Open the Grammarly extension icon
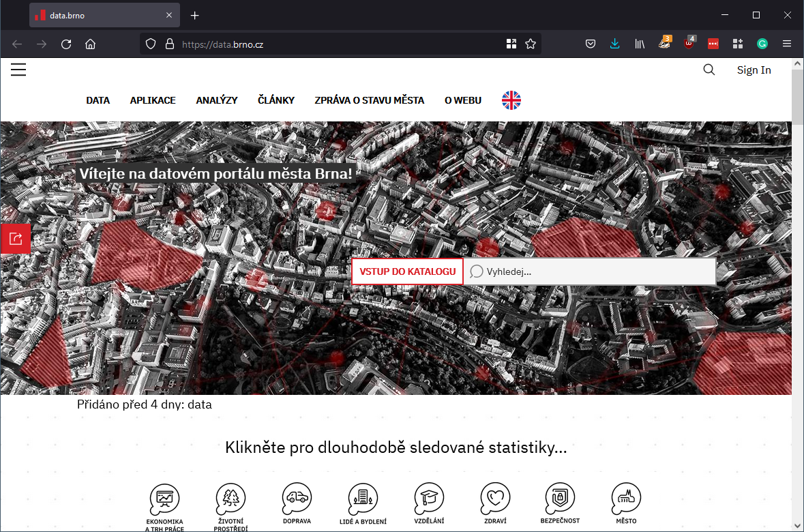The height and width of the screenshot is (532, 804). click(x=762, y=44)
